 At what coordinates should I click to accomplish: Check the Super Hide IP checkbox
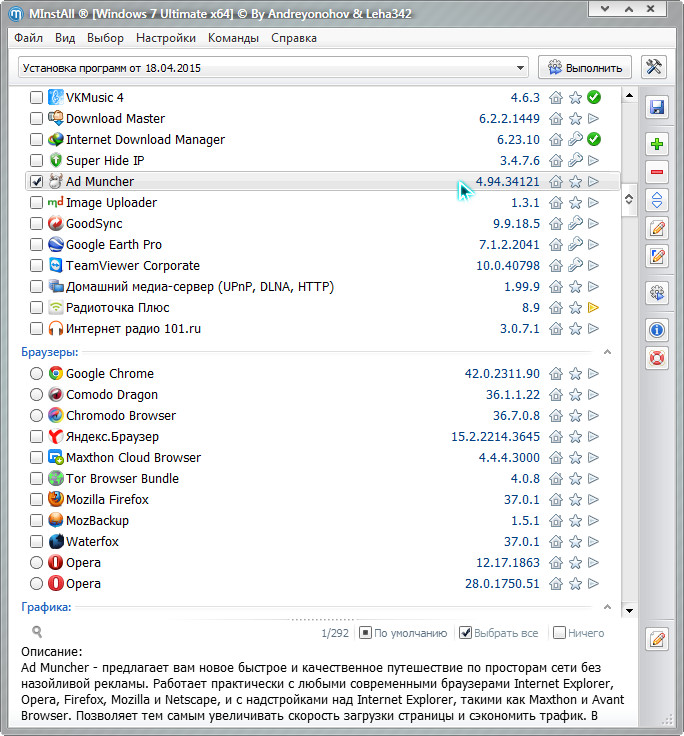37,161
